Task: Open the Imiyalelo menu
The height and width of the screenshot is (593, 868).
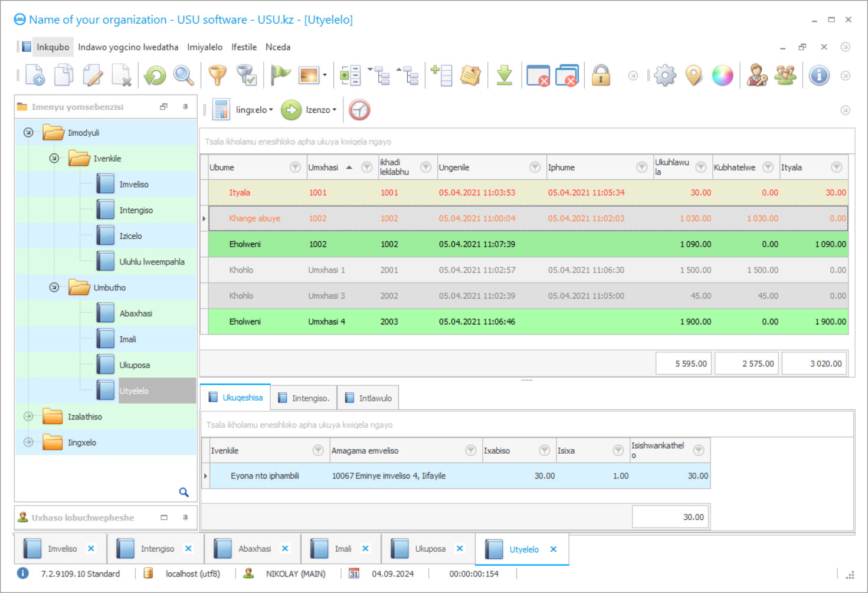Action: (205, 47)
